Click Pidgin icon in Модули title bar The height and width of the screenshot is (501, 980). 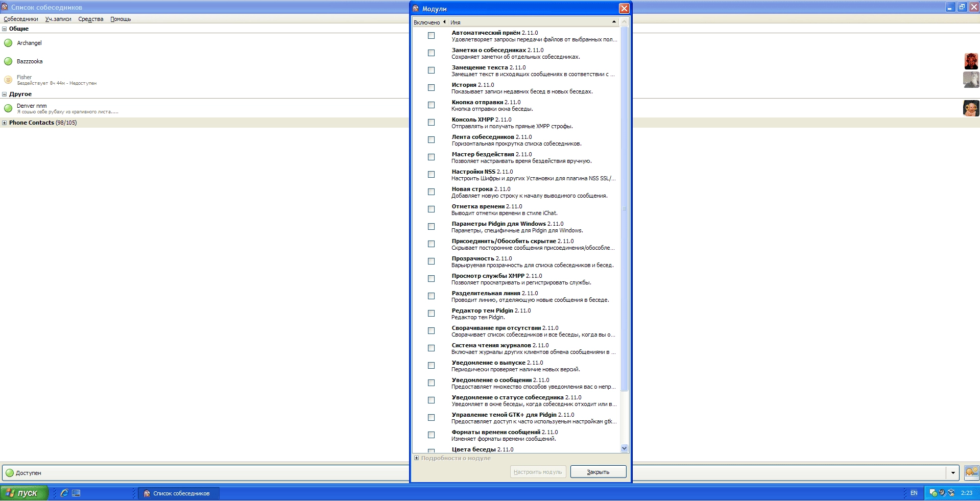click(416, 9)
